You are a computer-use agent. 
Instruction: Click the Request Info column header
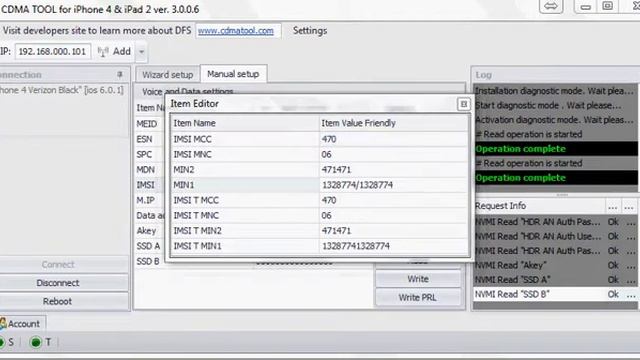pos(539,206)
